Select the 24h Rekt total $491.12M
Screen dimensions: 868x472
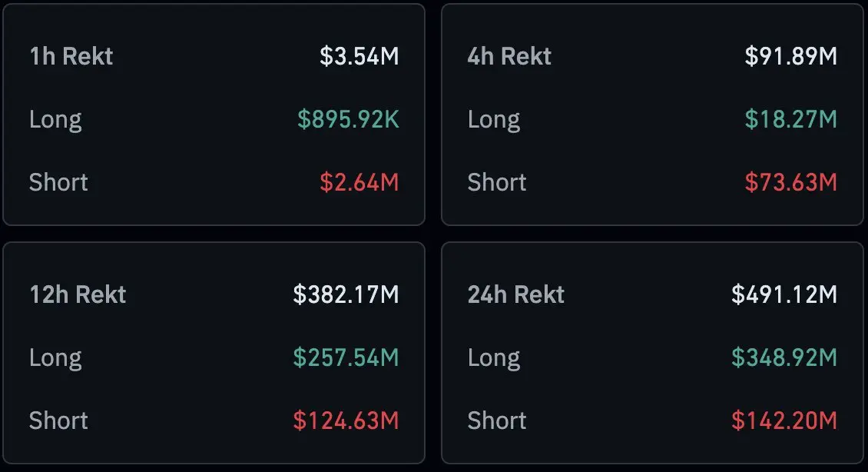tap(784, 294)
